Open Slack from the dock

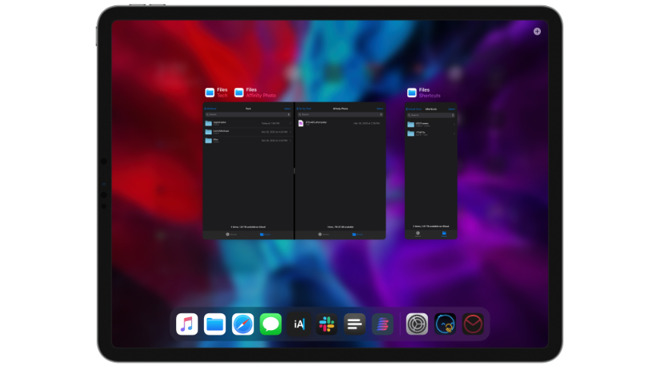[x=327, y=324]
